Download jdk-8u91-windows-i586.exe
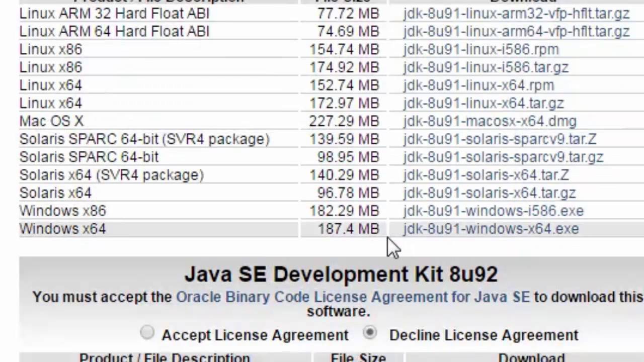The image size is (644, 362). [x=493, y=211]
